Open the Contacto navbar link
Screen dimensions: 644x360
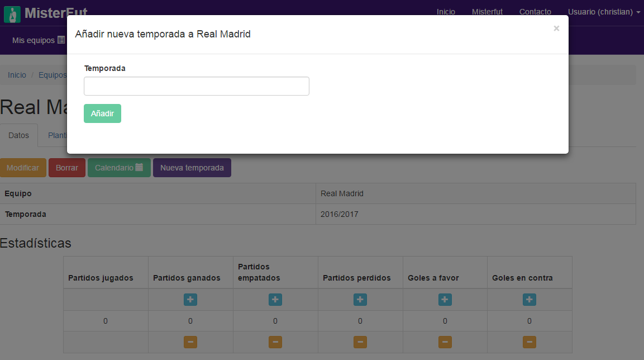pyautogui.click(x=535, y=12)
